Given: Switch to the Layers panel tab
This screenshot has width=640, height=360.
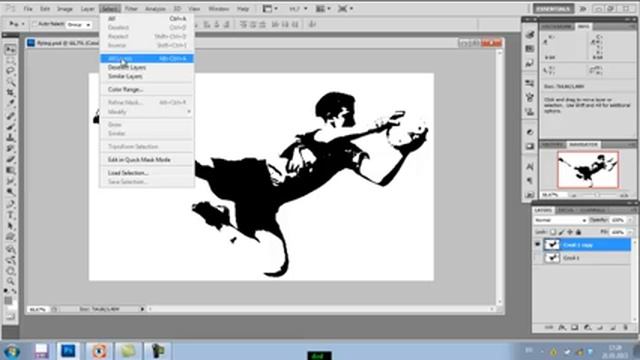Looking at the screenshot, I should pos(543,210).
